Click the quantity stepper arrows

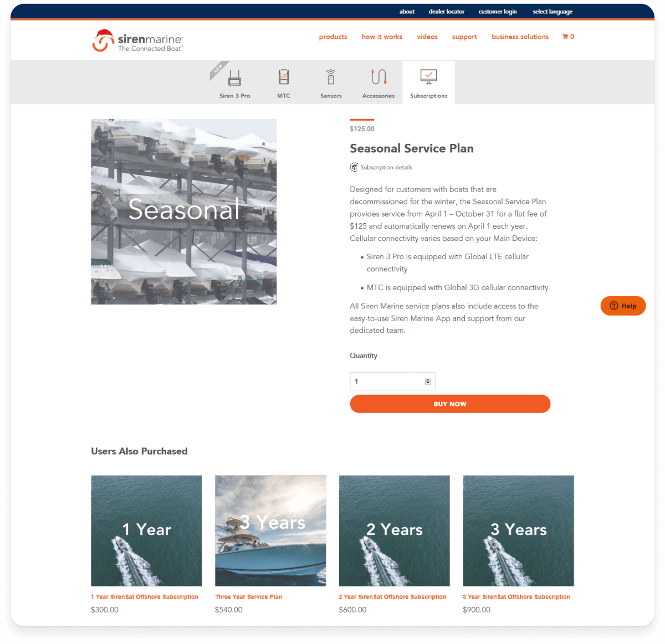[x=428, y=382]
